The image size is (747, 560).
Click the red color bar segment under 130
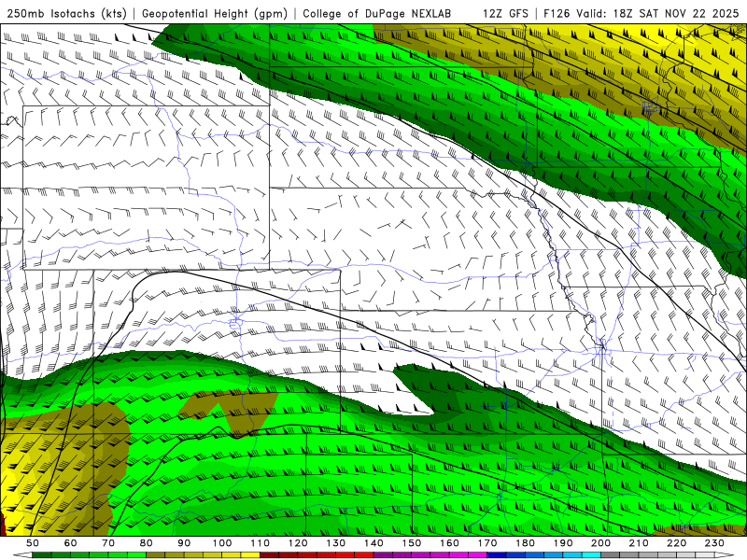pos(345,555)
